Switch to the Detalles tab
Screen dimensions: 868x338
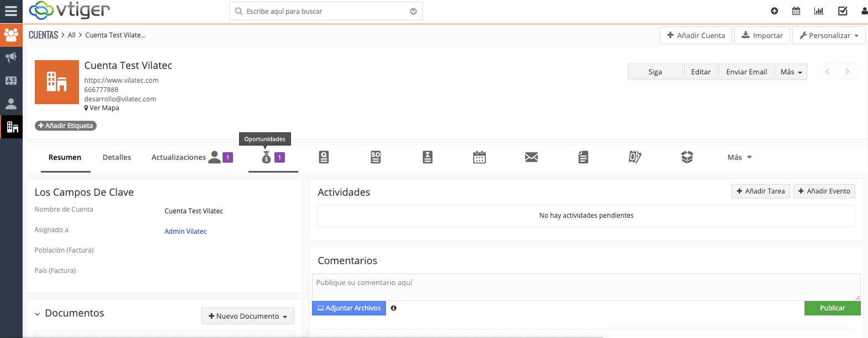click(x=117, y=158)
